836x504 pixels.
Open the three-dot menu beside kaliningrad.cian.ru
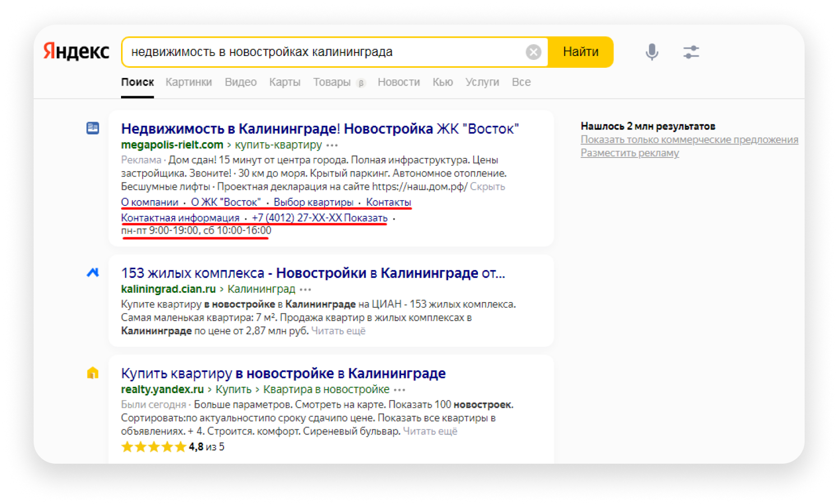click(305, 290)
